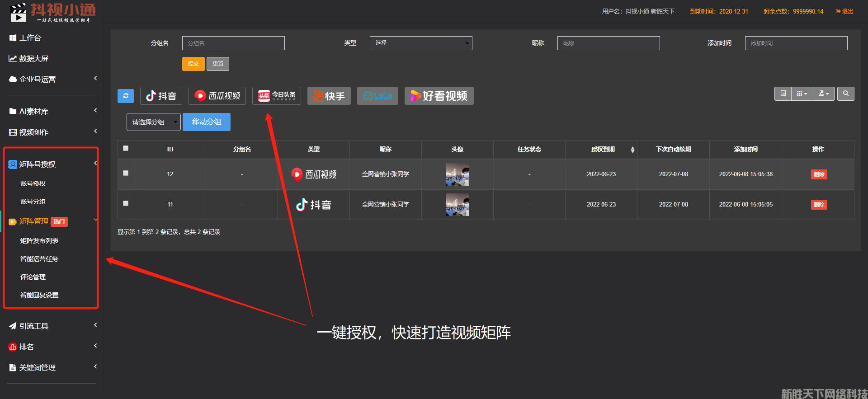Focus the 添加时间 input field
The width and height of the screenshot is (868, 399).
796,43
